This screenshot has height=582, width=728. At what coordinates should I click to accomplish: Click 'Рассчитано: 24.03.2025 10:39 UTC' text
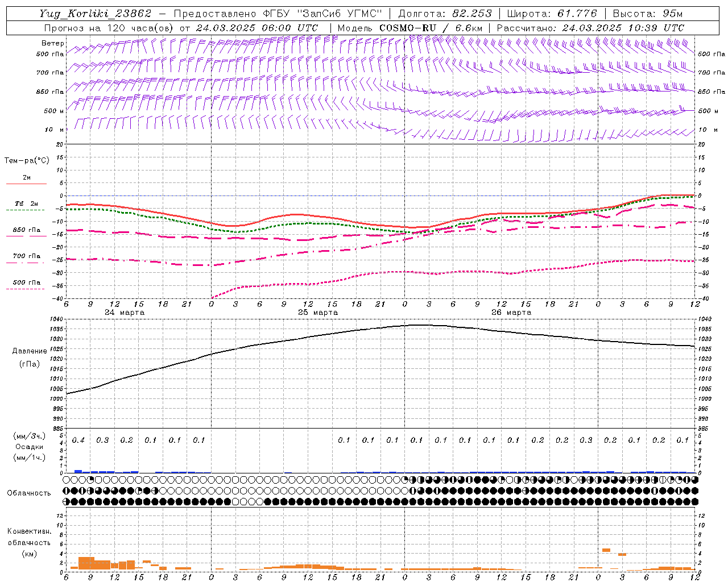pos(590,28)
